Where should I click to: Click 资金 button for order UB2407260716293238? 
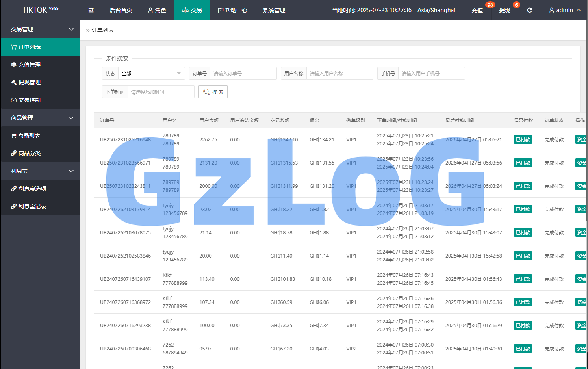(581, 325)
